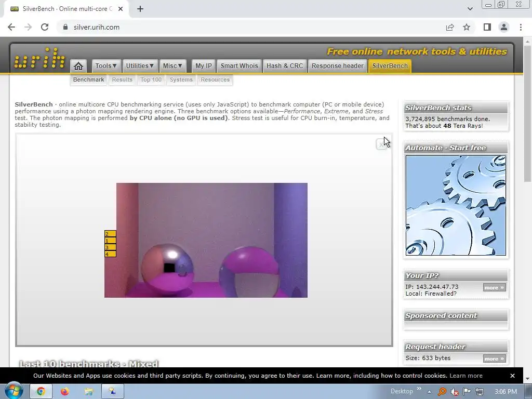Open the Chrome profile avatar
Screen dimensions: 532x399
tap(504, 27)
